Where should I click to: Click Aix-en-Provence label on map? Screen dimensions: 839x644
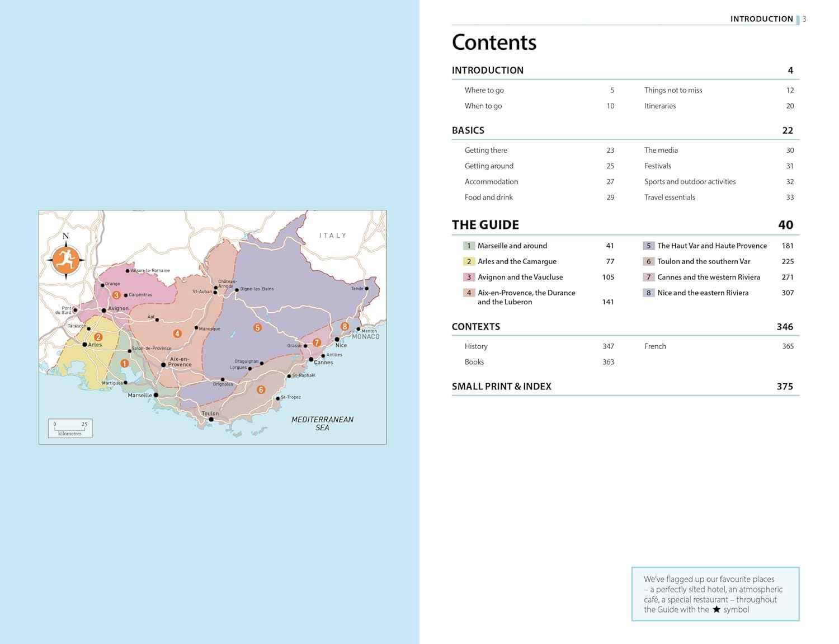[x=180, y=361]
